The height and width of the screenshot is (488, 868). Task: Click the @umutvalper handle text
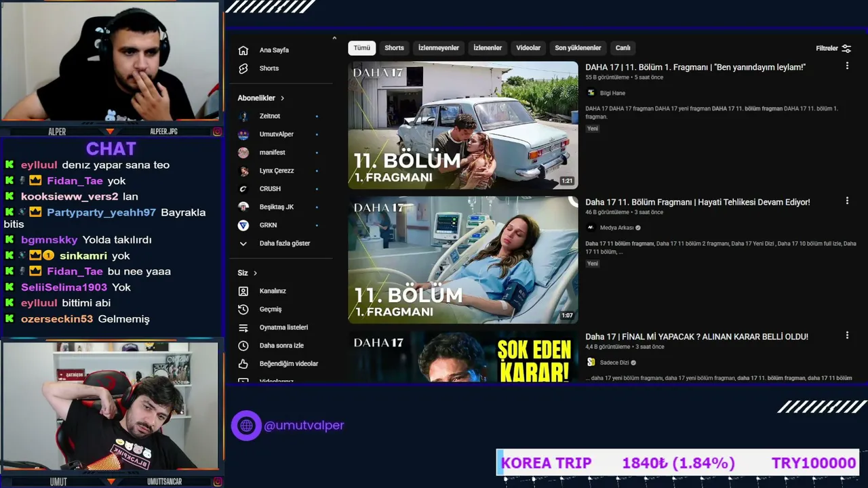point(304,426)
